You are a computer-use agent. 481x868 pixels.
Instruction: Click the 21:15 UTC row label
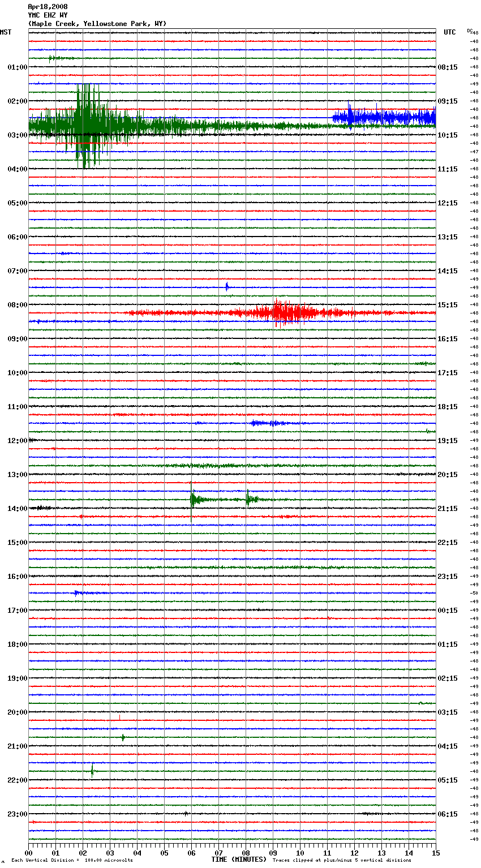[448, 509]
